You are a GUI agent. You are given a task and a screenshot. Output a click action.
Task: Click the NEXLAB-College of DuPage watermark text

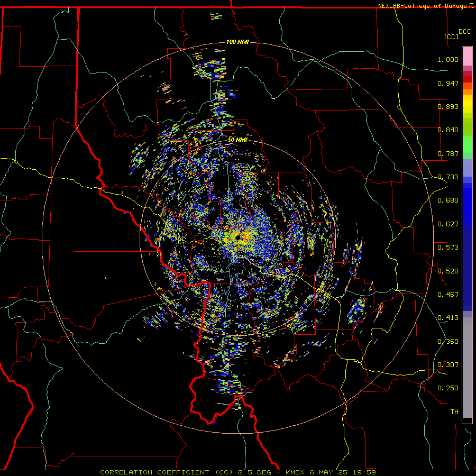coord(422,6)
